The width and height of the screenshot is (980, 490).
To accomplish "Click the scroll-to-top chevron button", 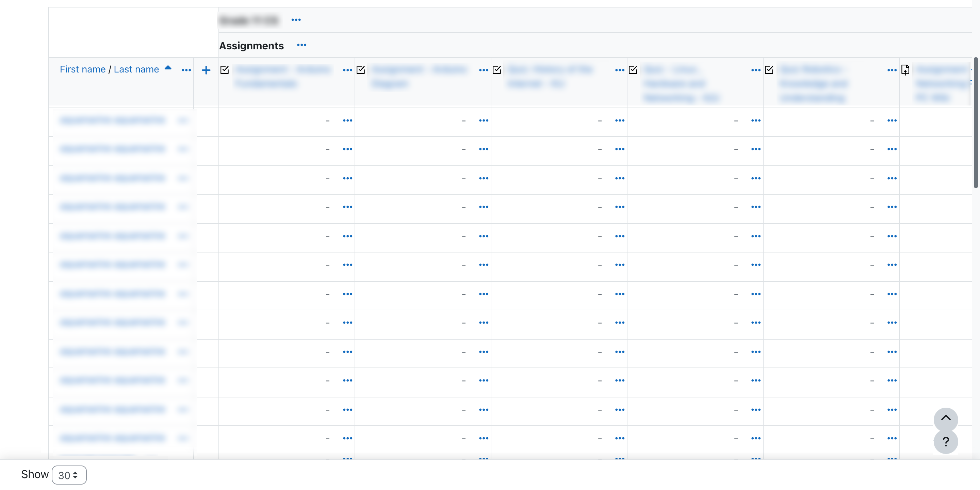I will click(x=946, y=419).
